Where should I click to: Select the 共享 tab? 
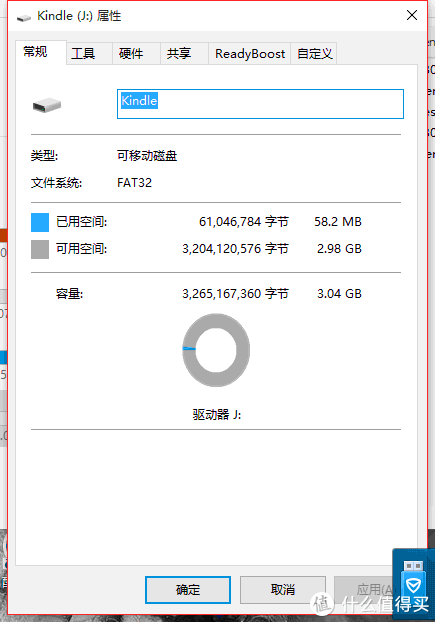(x=179, y=54)
